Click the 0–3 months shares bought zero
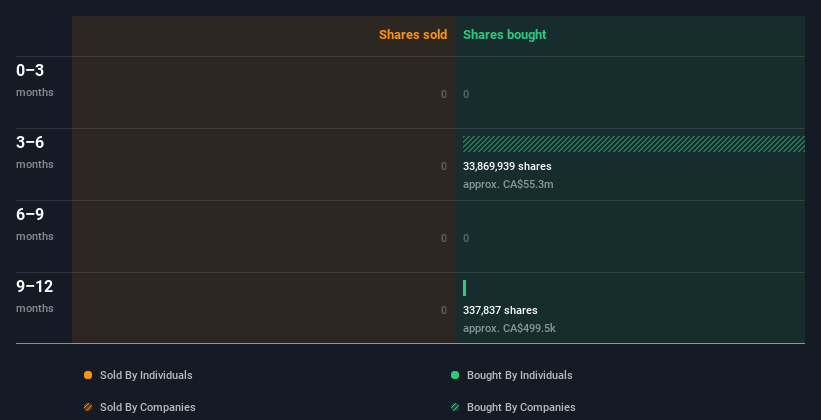Image resolution: width=821 pixels, height=420 pixels. [x=466, y=94]
